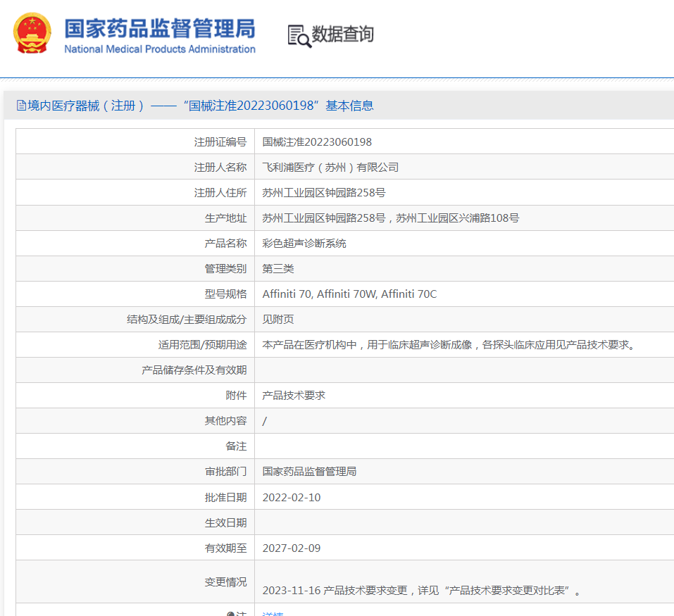
Task: Click the 生效日期 label
Action: pos(225,523)
